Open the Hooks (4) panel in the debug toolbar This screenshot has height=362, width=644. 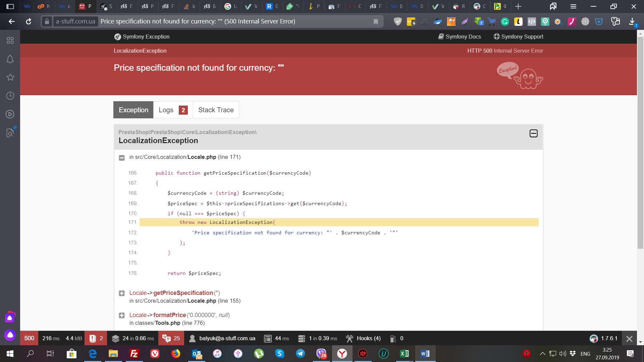point(363,338)
